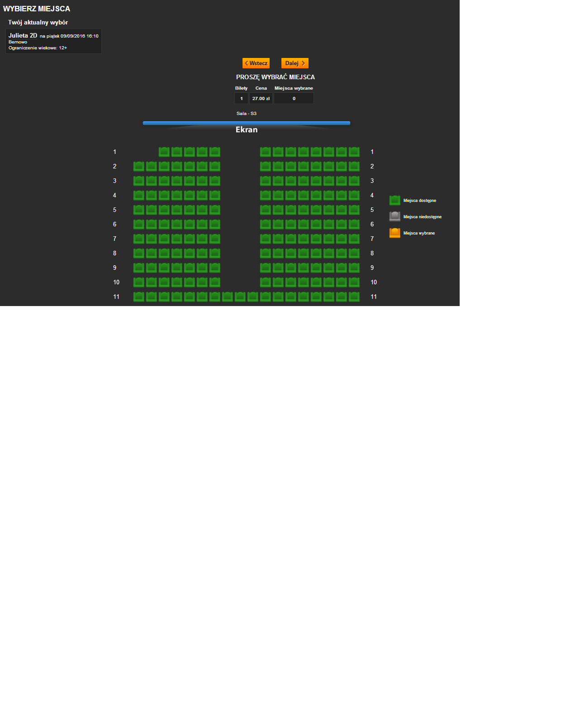Go back with the Wstecz button
This screenshot has height=728, width=580.
tap(256, 63)
